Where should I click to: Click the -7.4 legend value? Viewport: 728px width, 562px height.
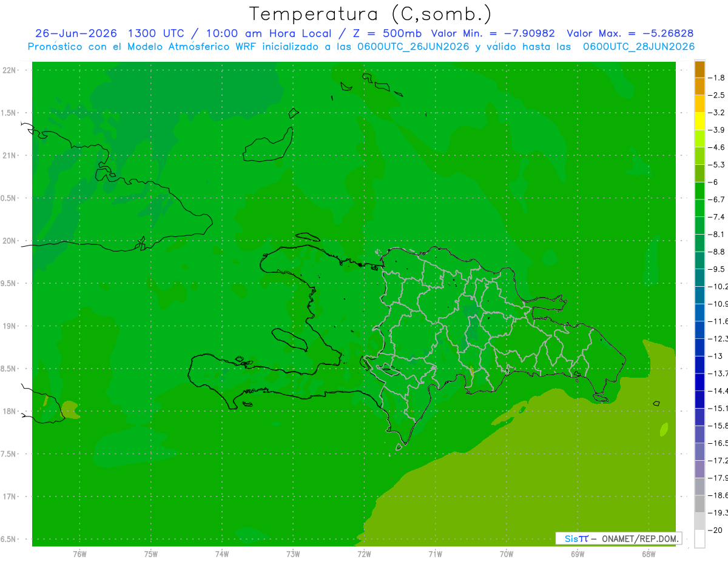716,216
